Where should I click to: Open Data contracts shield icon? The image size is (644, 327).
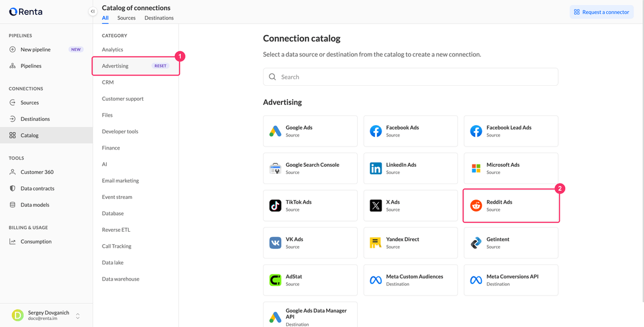coord(13,188)
